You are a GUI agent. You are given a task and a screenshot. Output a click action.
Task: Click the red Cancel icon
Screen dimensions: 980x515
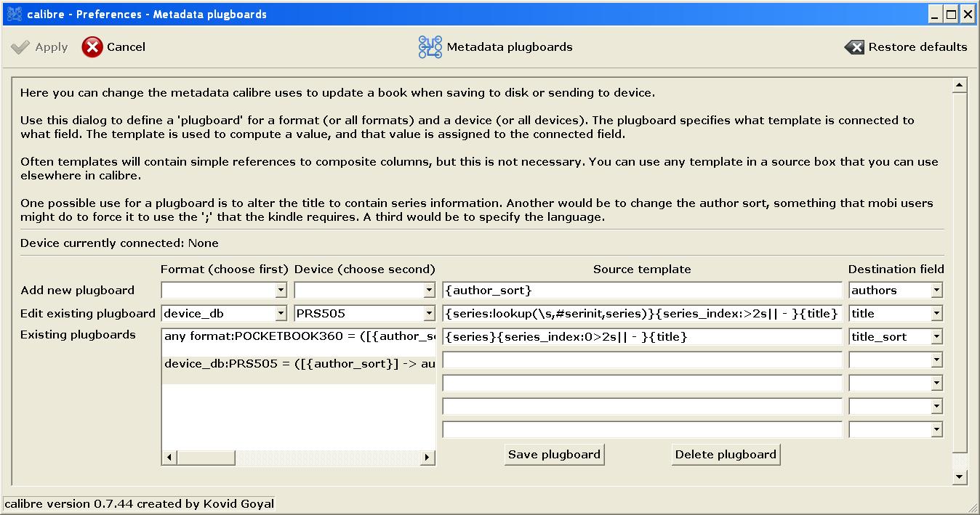click(92, 47)
